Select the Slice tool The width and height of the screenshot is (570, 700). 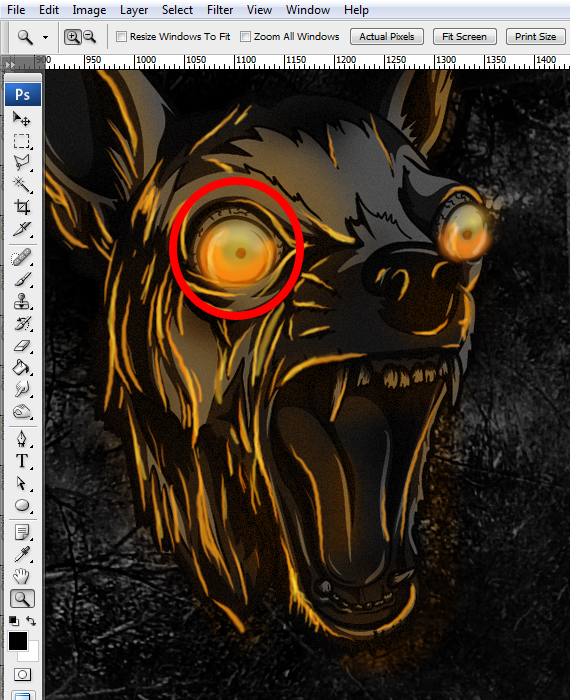21,229
